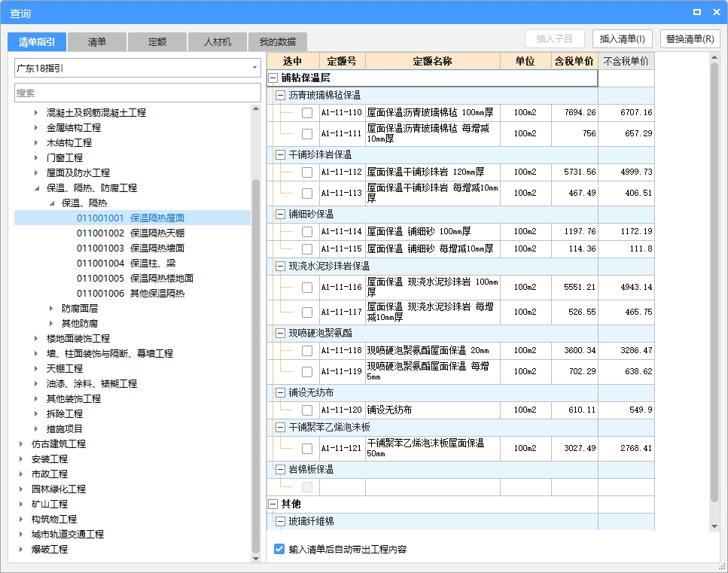Collapse the 其他 group minus icon
This screenshot has height=573, width=728.
[x=273, y=504]
